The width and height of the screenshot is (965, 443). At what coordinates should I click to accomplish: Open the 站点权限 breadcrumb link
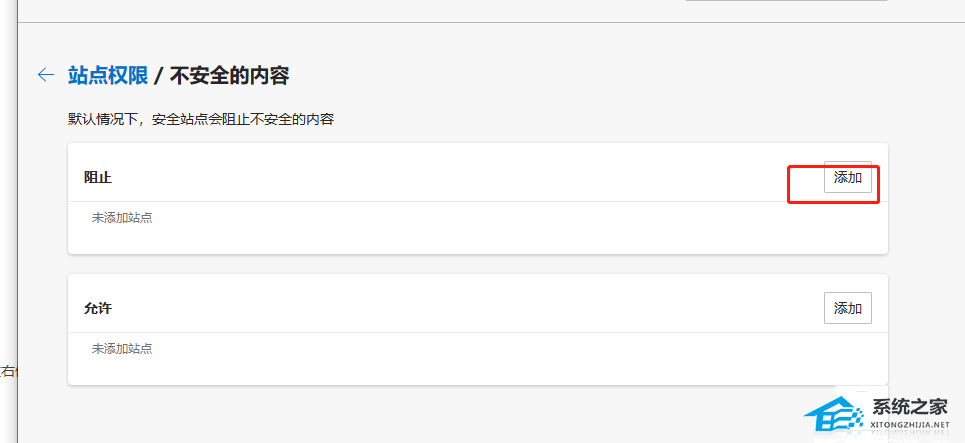[x=108, y=74]
